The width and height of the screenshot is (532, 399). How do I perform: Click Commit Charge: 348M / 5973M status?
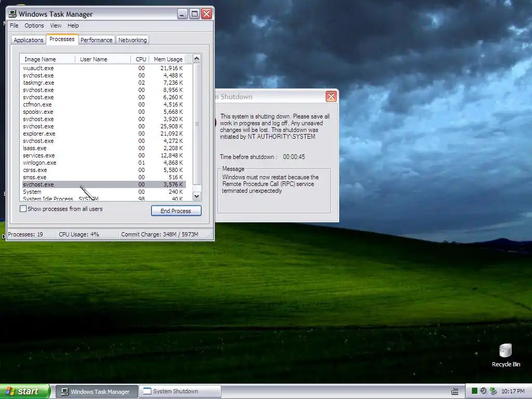click(x=159, y=234)
